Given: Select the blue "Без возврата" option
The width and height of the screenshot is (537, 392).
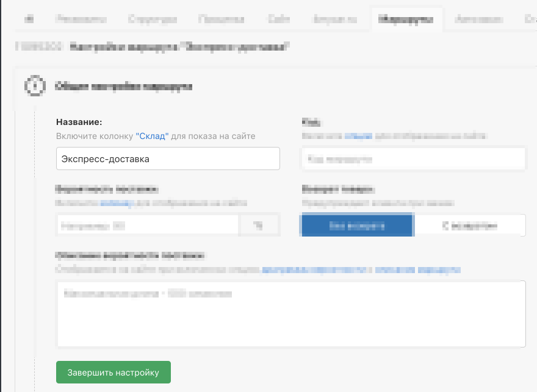Looking at the screenshot, I should [x=357, y=225].
